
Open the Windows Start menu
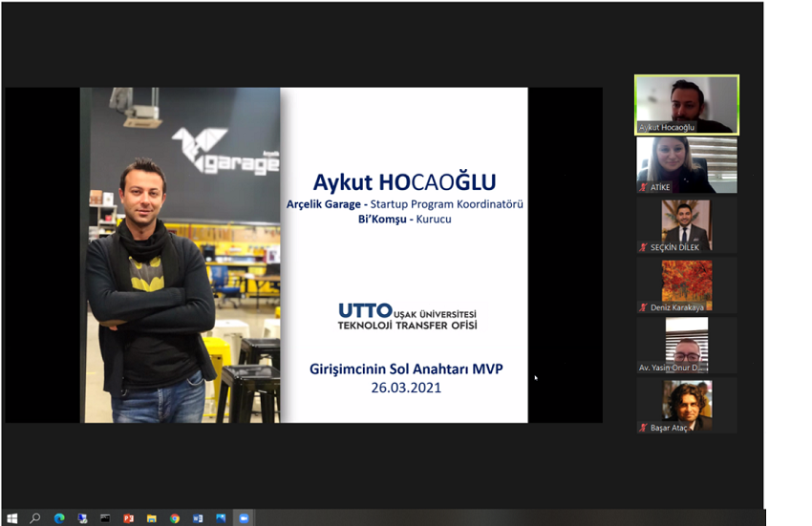(11, 518)
